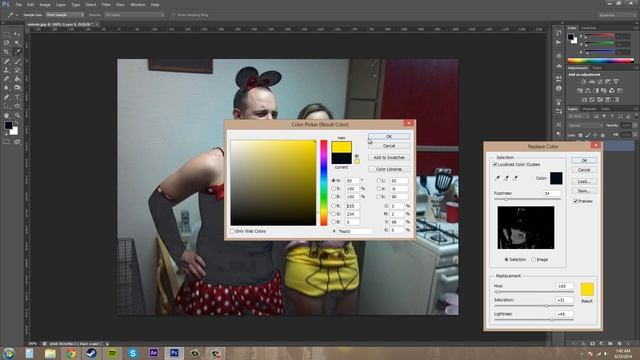Open the Sample layers dropdown in options bar
The image size is (640, 360).
pos(134,15)
